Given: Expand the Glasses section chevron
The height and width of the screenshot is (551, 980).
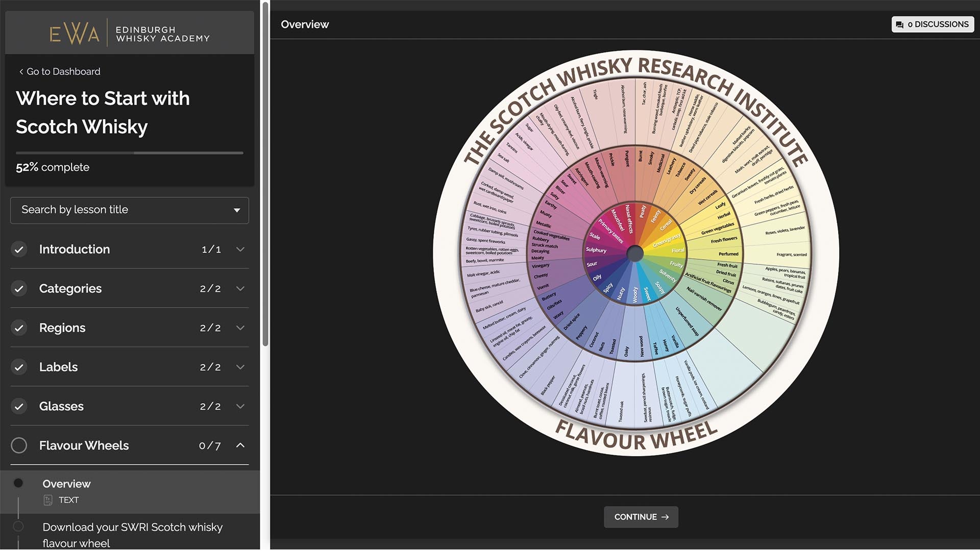Looking at the screenshot, I should pyautogui.click(x=240, y=407).
